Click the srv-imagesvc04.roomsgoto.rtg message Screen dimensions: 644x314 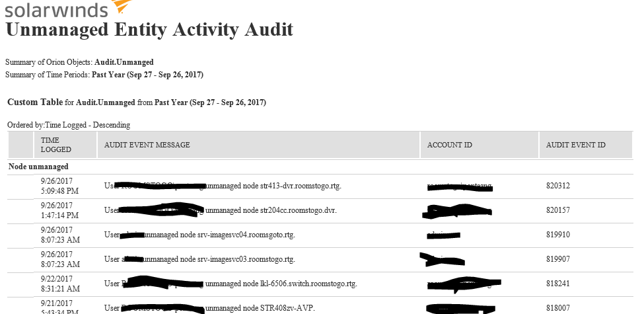[199, 235]
